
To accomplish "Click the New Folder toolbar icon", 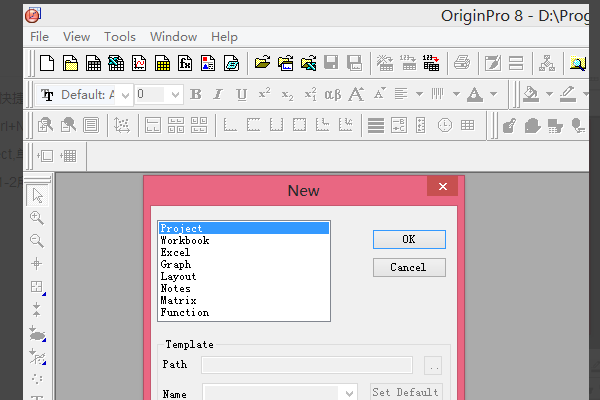I will [70, 63].
